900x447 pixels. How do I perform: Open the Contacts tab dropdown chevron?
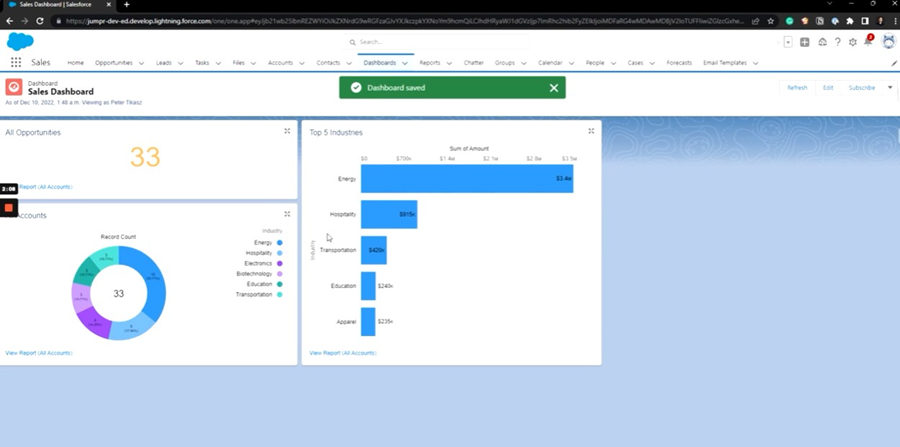349,63
